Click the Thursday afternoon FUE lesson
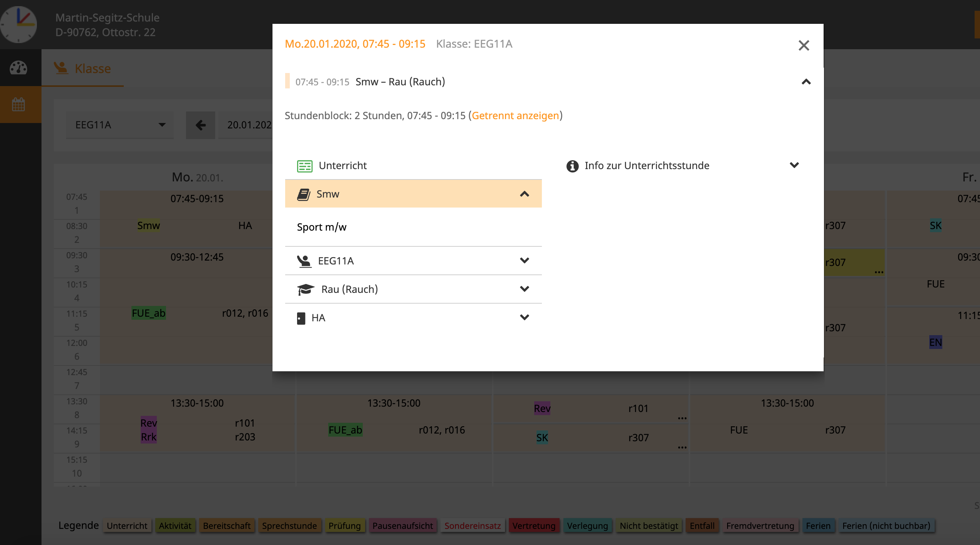Screen dimensions: 980x545 tap(739, 430)
